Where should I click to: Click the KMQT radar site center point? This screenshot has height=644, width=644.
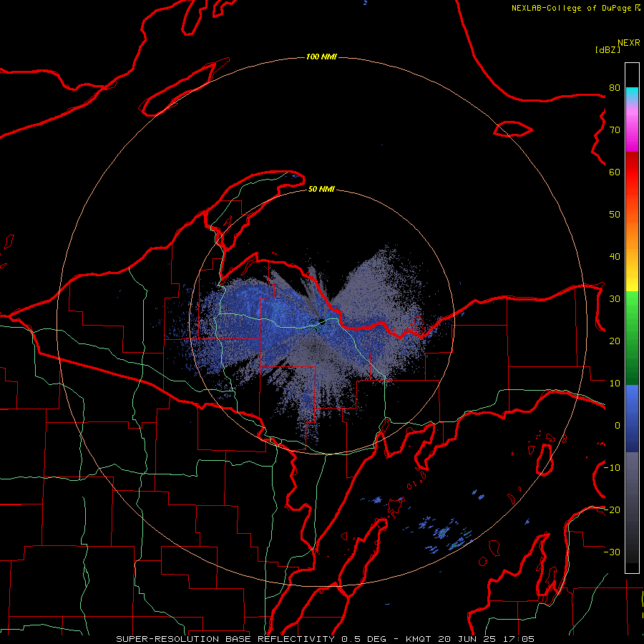(x=321, y=321)
